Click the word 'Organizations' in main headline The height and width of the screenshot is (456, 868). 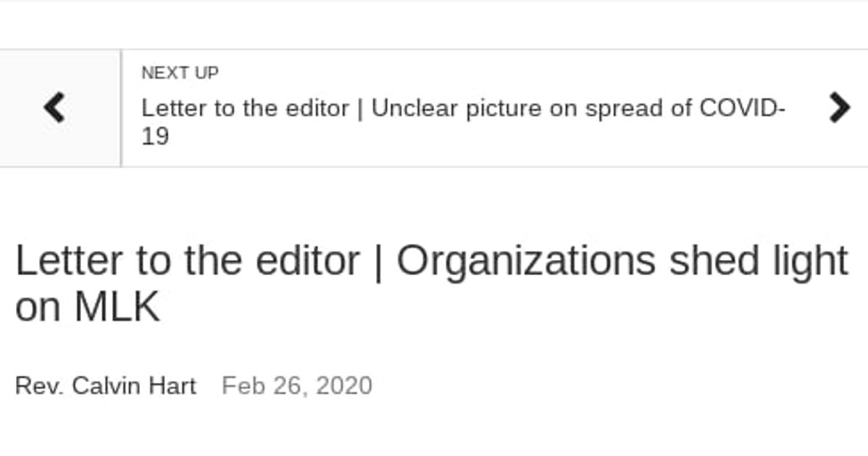(x=526, y=262)
